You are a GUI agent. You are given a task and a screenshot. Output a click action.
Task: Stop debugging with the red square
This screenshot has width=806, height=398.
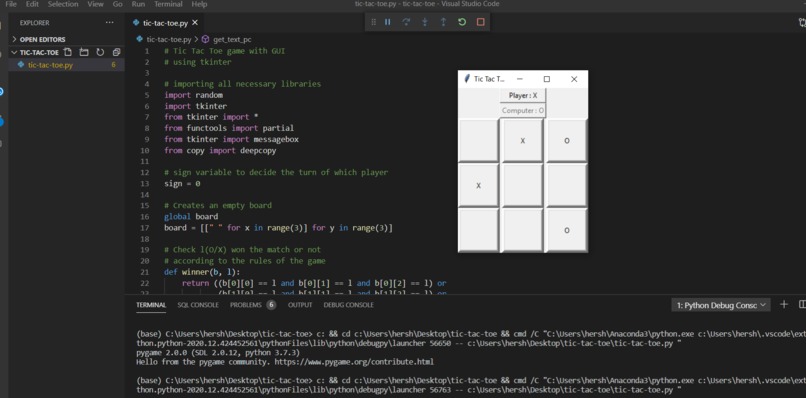(480, 22)
